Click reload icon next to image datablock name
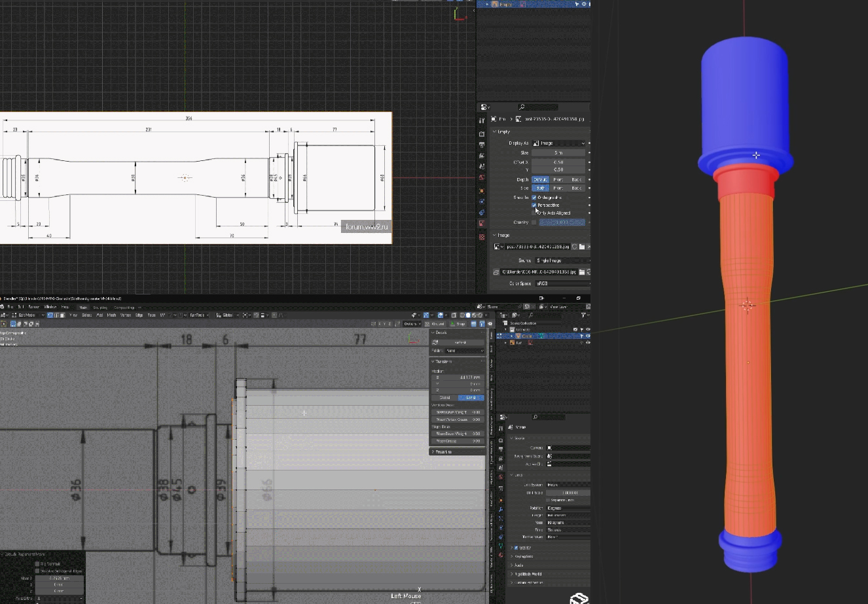This screenshot has width=868, height=604. (574, 247)
